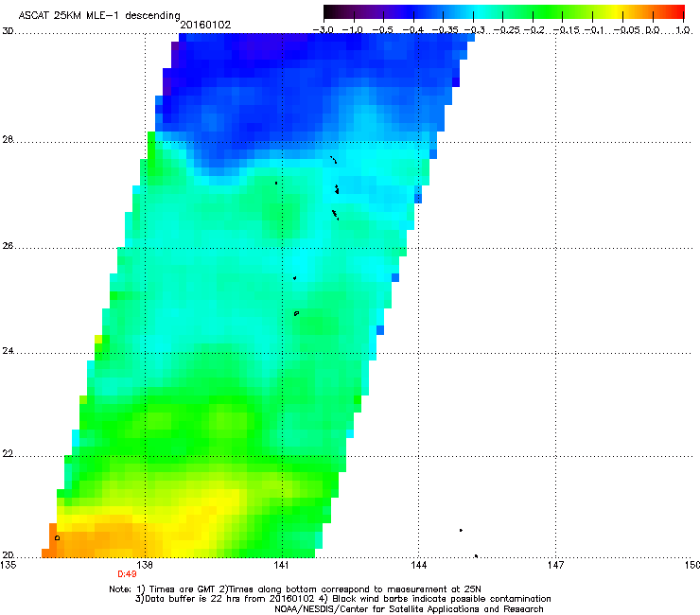This screenshot has height=615, width=700.
Task: Click the 'ASCAT 25KM MLE-1 descending' title
Action: point(99,16)
